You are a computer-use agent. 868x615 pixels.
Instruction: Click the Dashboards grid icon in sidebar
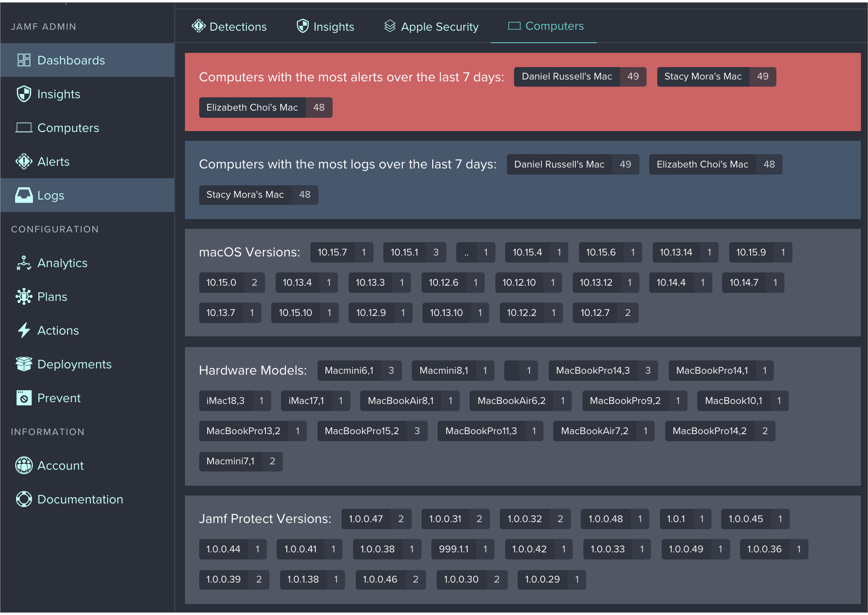tap(24, 60)
